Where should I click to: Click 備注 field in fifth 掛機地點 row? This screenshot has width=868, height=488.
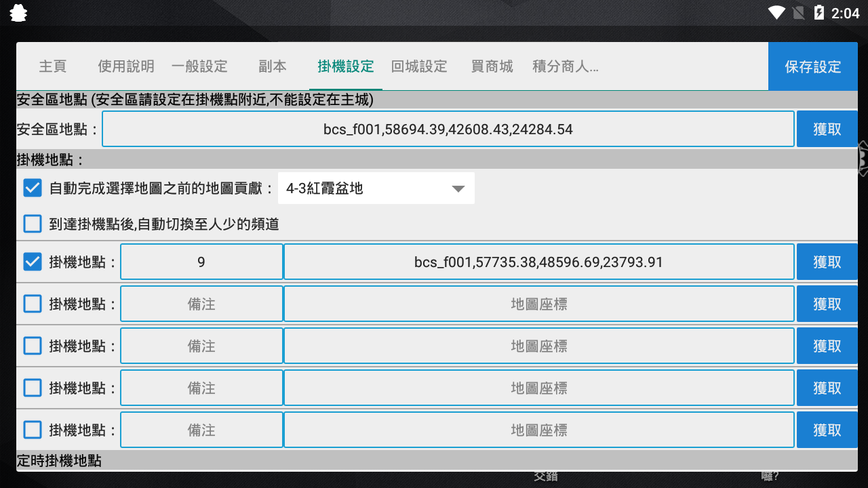point(201,430)
